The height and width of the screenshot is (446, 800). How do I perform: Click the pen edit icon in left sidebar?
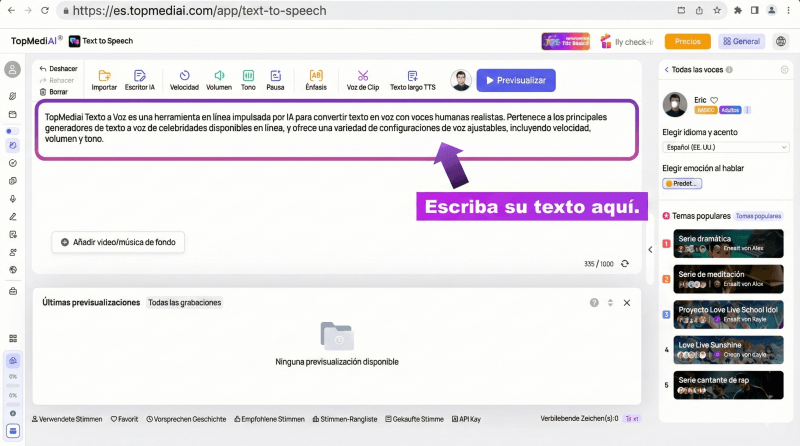coord(13,216)
